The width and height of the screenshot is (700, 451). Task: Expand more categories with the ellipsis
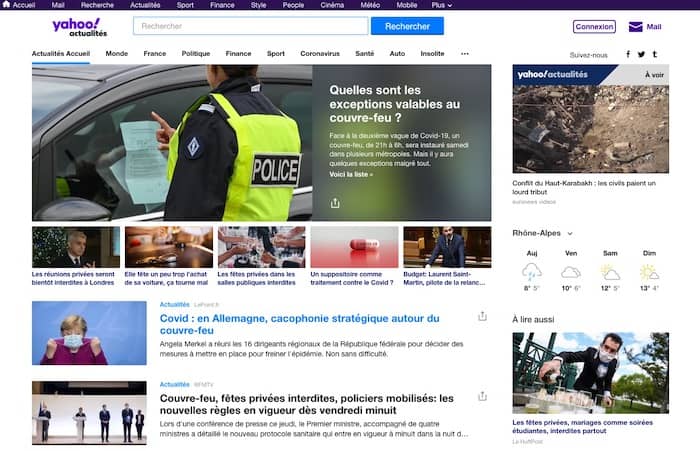click(x=464, y=54)
